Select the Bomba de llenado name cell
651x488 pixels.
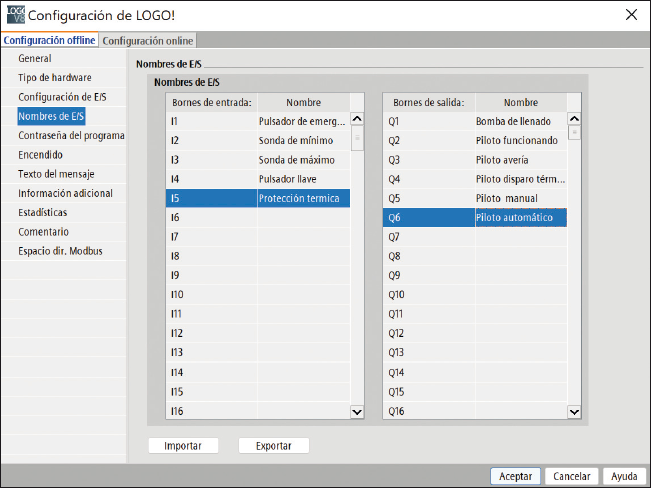tap(520, 122)
